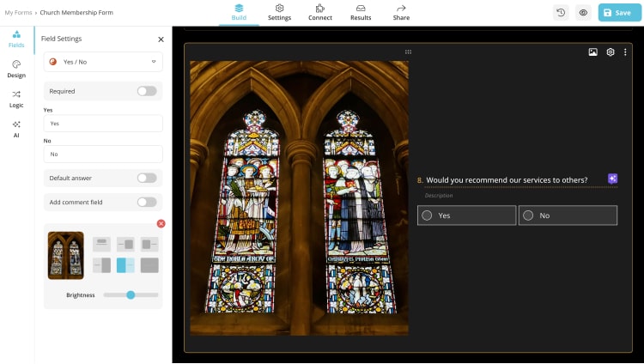Click the image icon on question card

pos(592,52)
